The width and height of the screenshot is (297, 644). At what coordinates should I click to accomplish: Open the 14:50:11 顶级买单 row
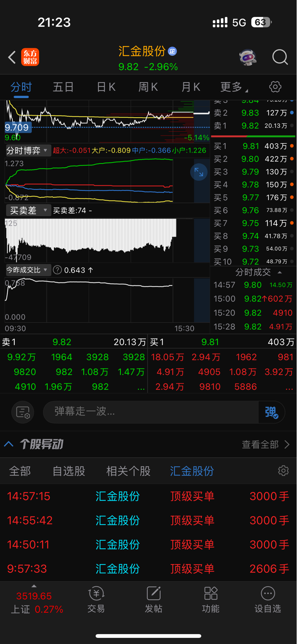pos(148,545)
